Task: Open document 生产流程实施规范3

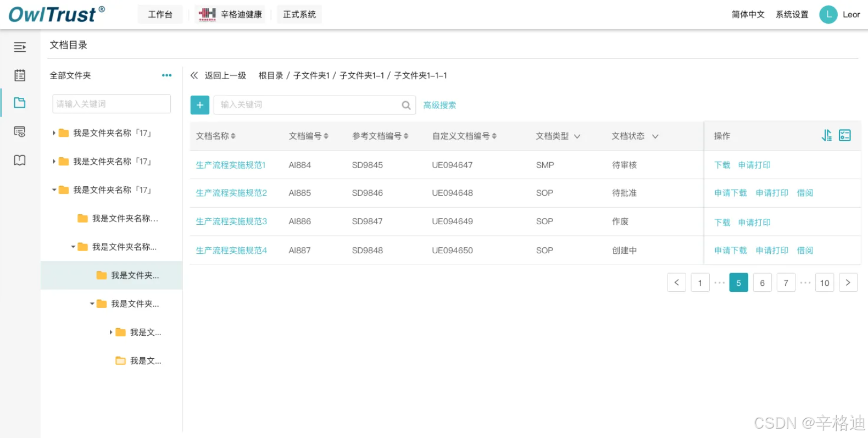Action: (231, 221)
